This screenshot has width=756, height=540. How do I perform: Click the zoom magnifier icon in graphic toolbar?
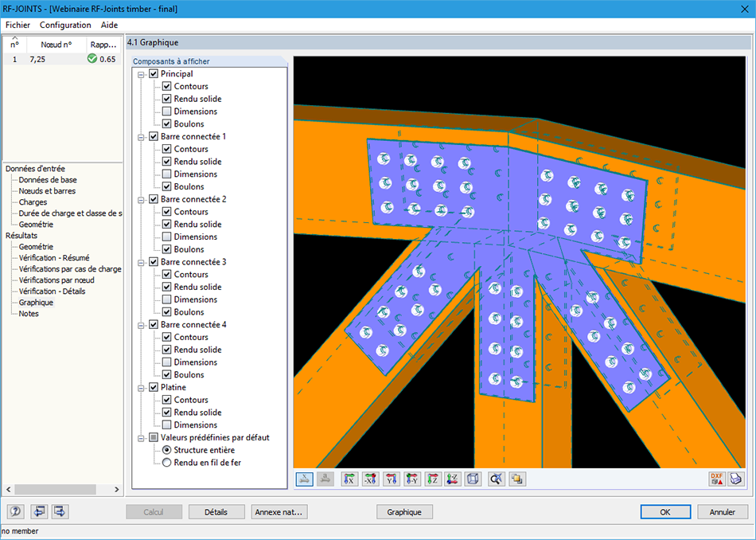pos(496,479)
